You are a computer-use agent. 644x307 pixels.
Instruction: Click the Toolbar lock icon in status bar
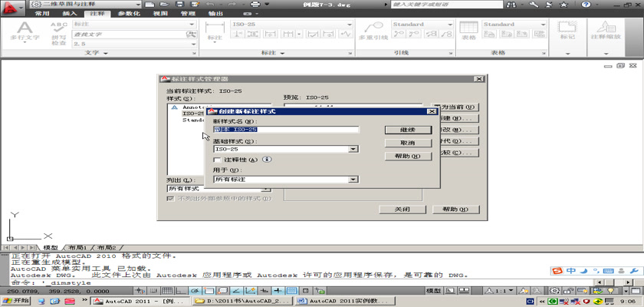click(568, 291)
